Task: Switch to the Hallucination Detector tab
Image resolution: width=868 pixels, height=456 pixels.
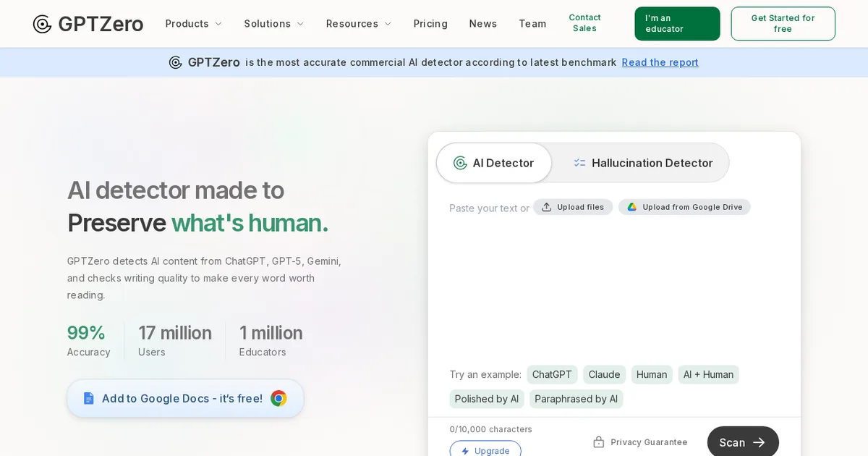Action: [642, 163]
